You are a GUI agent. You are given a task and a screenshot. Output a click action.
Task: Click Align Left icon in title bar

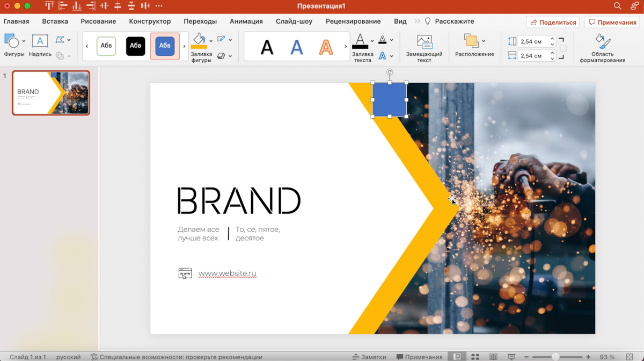(63, 6)
